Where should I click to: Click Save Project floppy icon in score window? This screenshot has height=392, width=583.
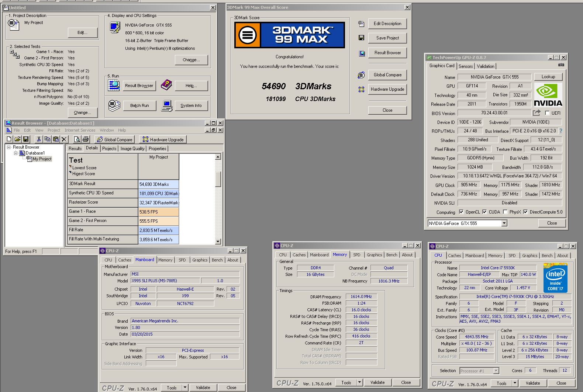[361, 38]
